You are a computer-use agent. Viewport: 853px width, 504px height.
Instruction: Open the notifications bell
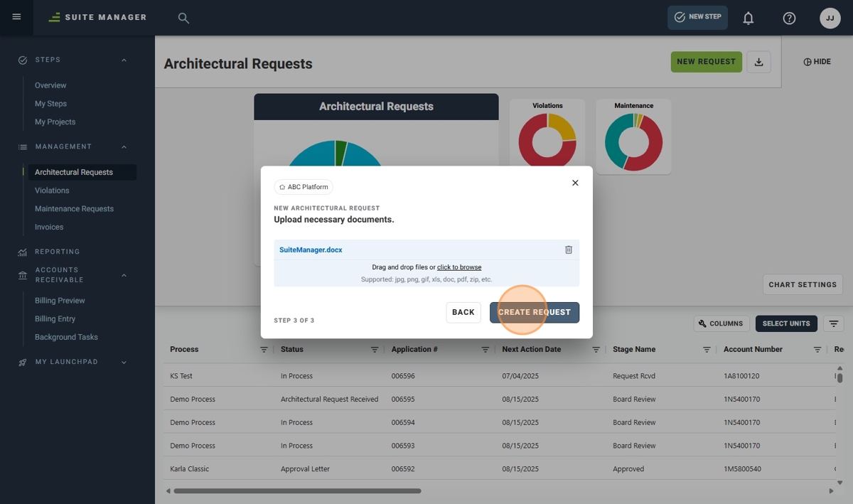click(748, 18)
